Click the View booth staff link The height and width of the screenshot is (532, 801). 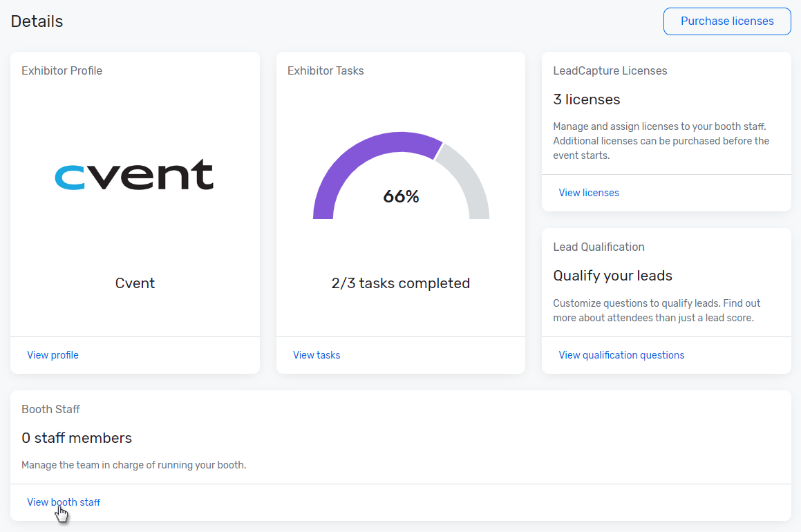pyautogui.click(x=64, y=502)
